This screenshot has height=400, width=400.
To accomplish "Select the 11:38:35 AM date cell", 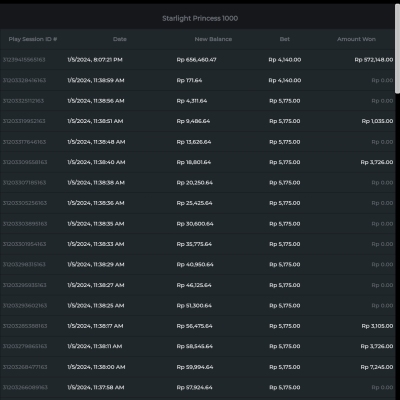I will pyautogui.click(x=96, y=224).
